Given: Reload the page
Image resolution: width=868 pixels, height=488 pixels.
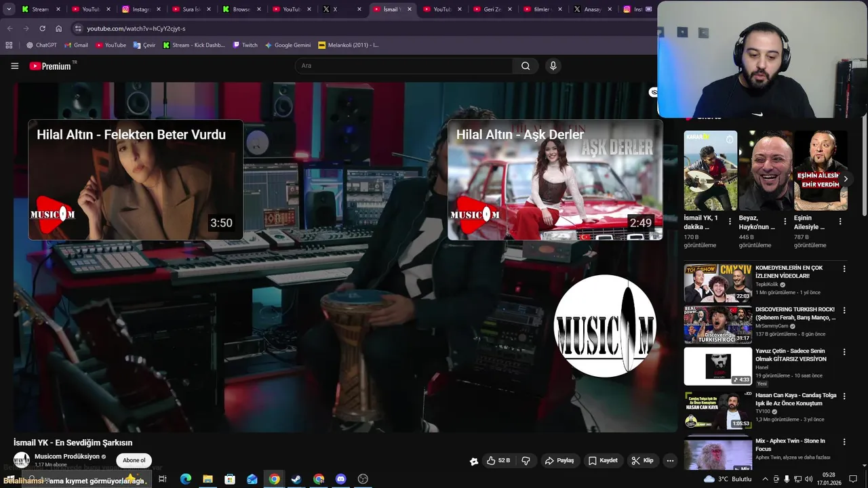Looking at the screenshot, I should 42,28.
